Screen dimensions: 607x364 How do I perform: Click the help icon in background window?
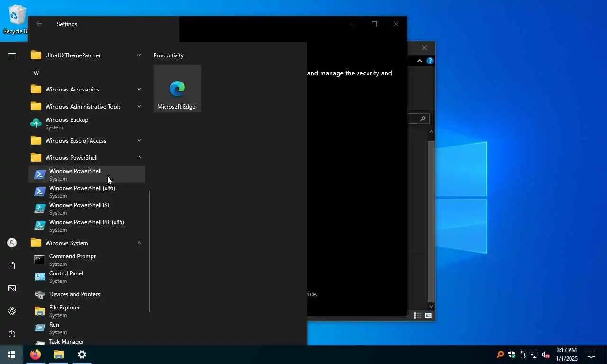tap(430, 61)
